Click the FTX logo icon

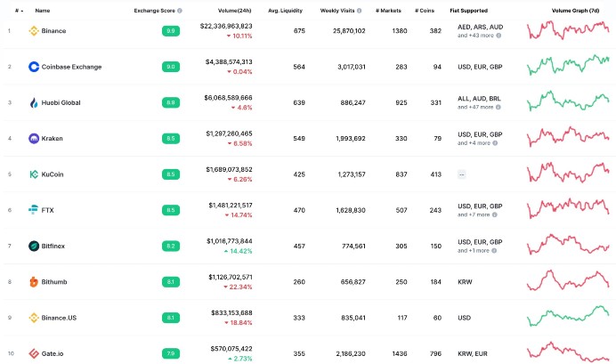(x=34, y=210)
